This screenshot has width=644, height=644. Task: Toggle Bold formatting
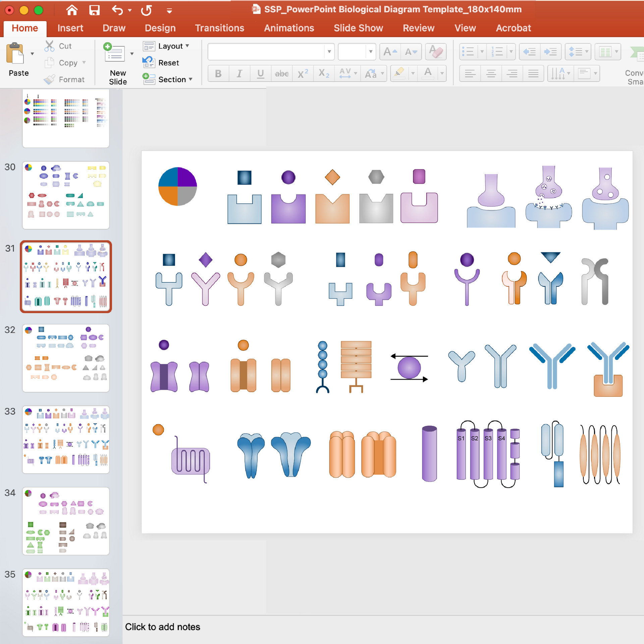click(x=218, y=73)
